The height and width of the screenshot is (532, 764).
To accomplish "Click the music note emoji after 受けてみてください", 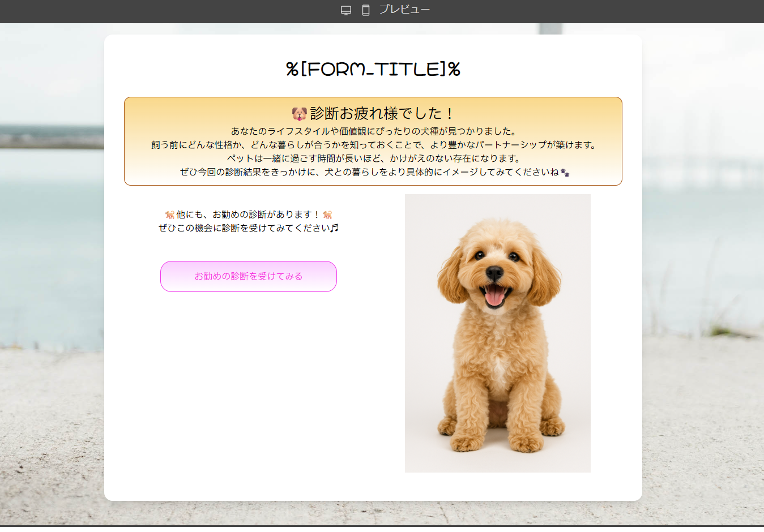I will (335, 229).
